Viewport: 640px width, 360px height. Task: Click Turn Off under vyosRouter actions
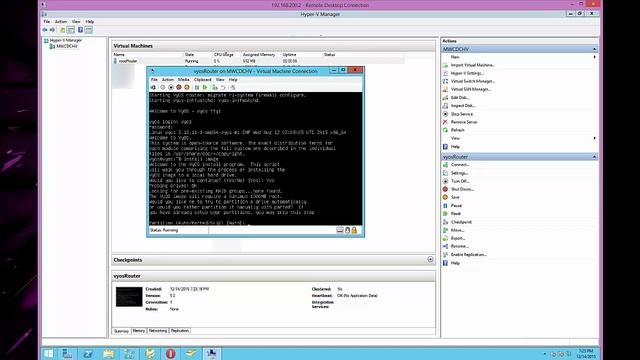460,181
